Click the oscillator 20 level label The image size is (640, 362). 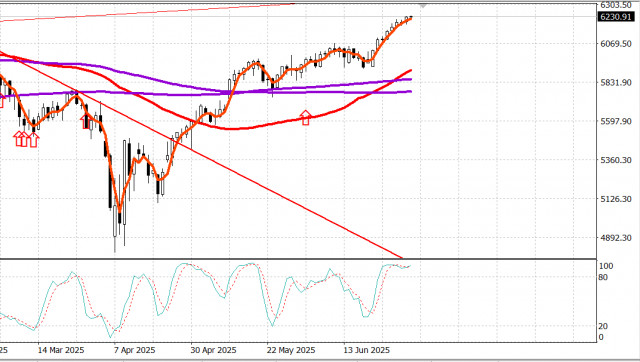click(604, 326)
